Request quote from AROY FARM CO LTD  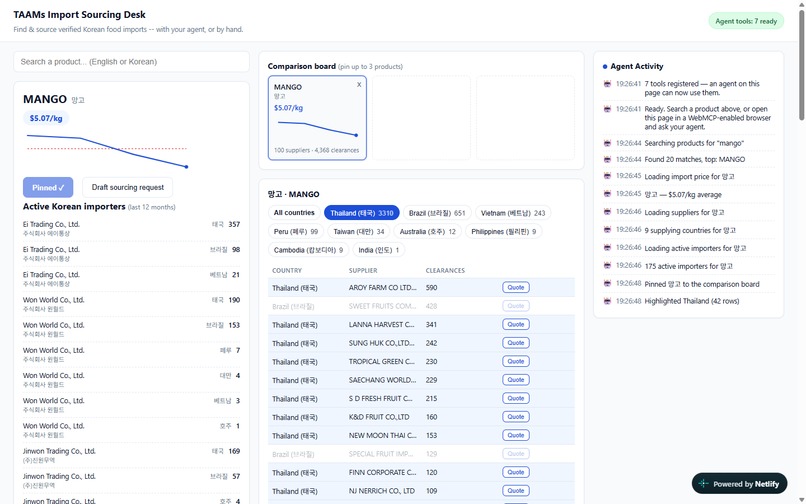coord(516,287)
